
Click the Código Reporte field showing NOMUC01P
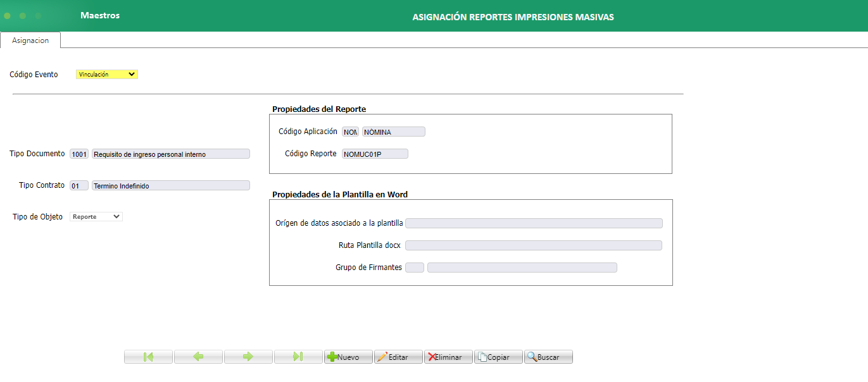(374, 153)
